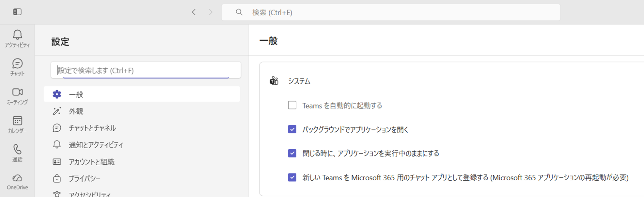
Task: Go back with the left arrow
Action: tap(194, 12)
